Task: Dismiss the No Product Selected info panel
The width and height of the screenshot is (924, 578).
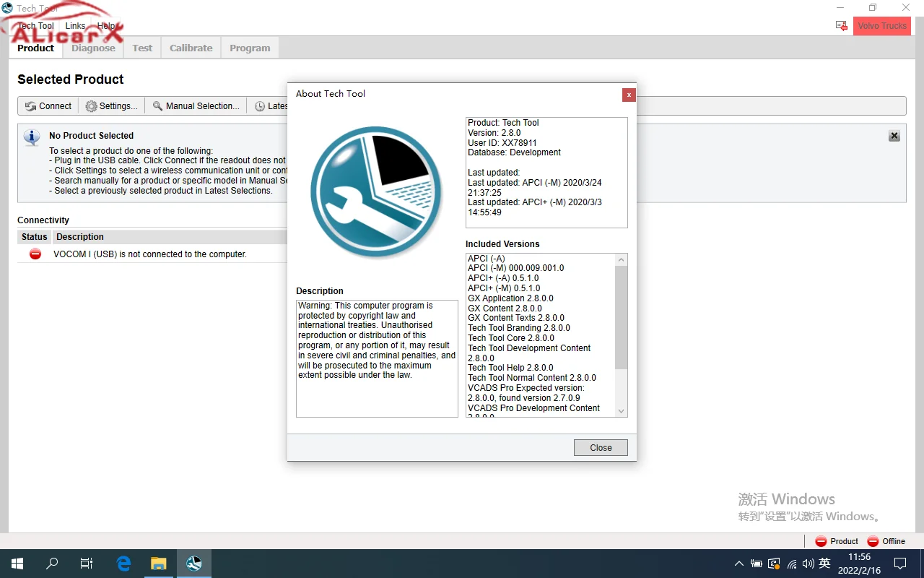Action: tap(894, 136)
